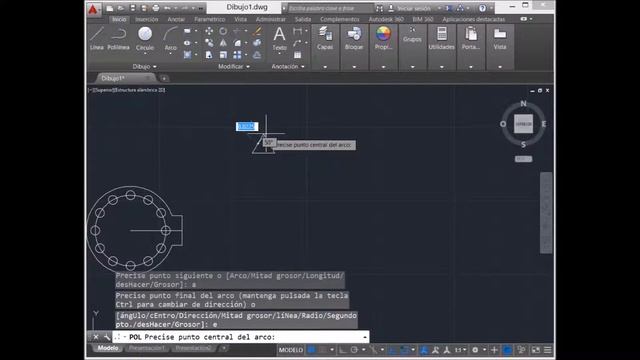The image size is (640, 360).
Task: Choose the Escala tool
Action: click(223, 55)
